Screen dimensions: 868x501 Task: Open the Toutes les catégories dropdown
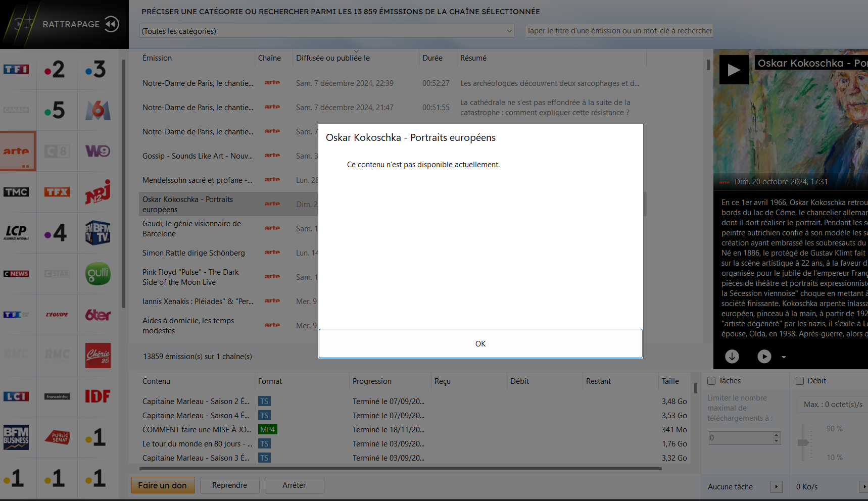click(x=327, y=31)
